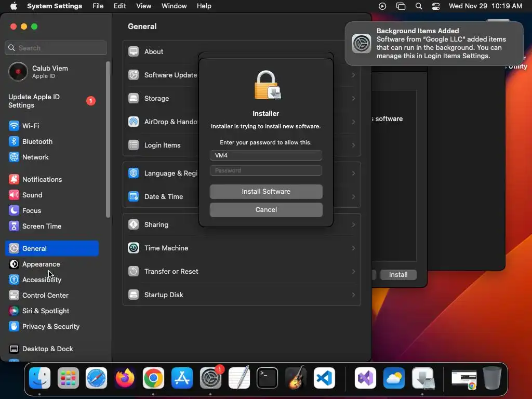Click the Installer icon in Dock
This screenshot has width=532, height=399.
423,378
